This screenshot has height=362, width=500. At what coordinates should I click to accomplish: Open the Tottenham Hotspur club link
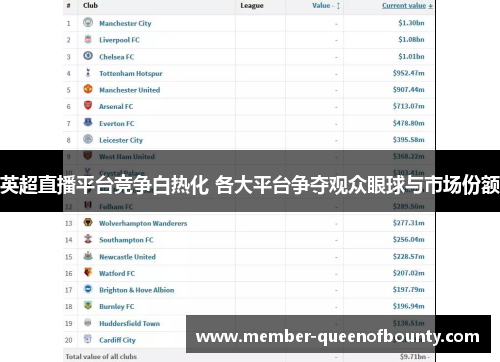(131, 73)
